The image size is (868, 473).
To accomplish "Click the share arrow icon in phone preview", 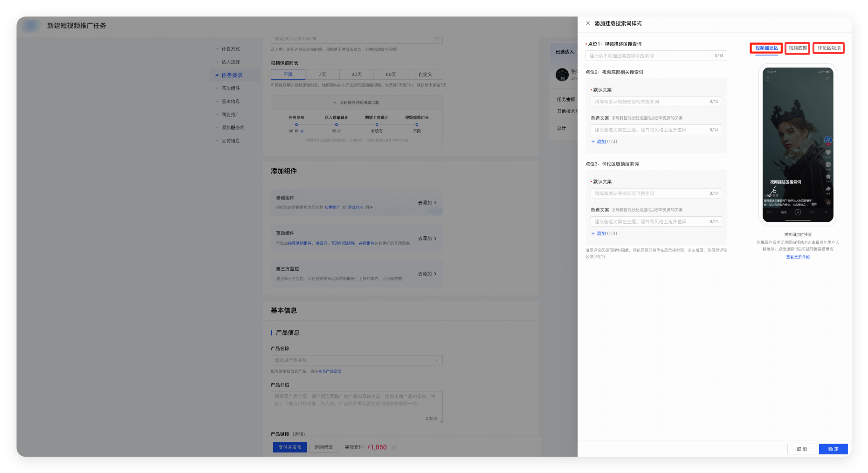I will (828, 189).
